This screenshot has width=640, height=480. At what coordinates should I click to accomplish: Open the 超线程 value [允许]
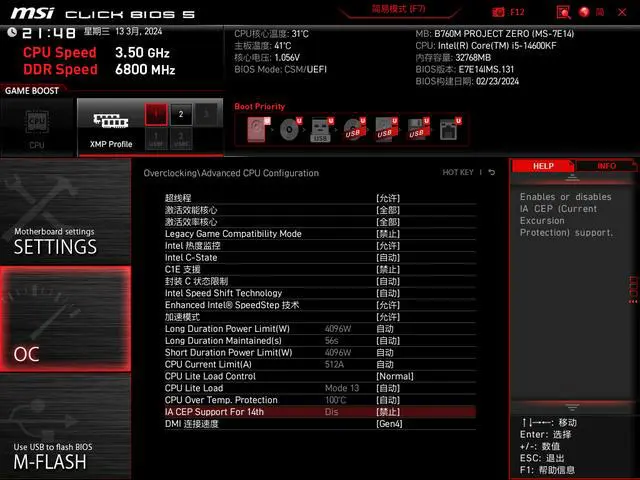coord(388,198)
